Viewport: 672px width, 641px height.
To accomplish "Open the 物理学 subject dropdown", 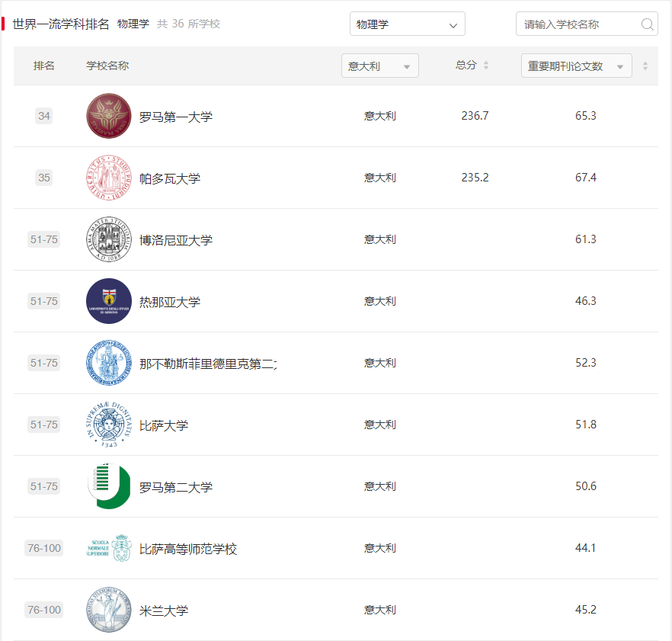I will point(407,24).
